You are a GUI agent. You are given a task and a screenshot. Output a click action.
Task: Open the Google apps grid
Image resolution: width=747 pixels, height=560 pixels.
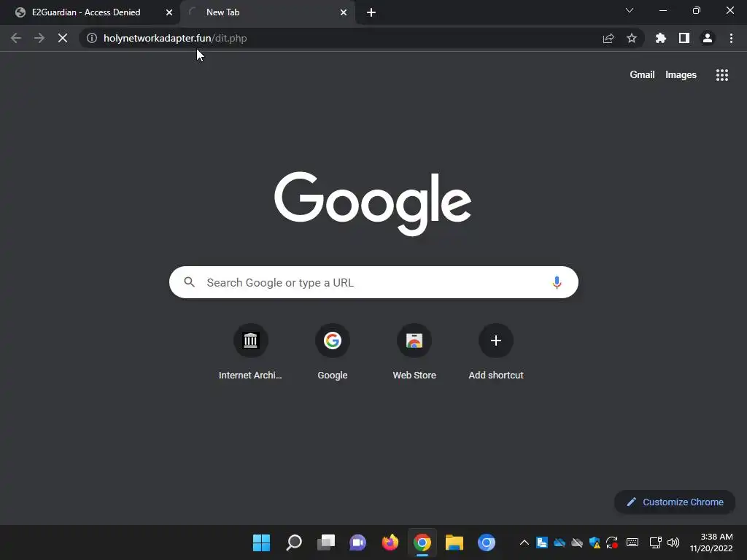722,75
